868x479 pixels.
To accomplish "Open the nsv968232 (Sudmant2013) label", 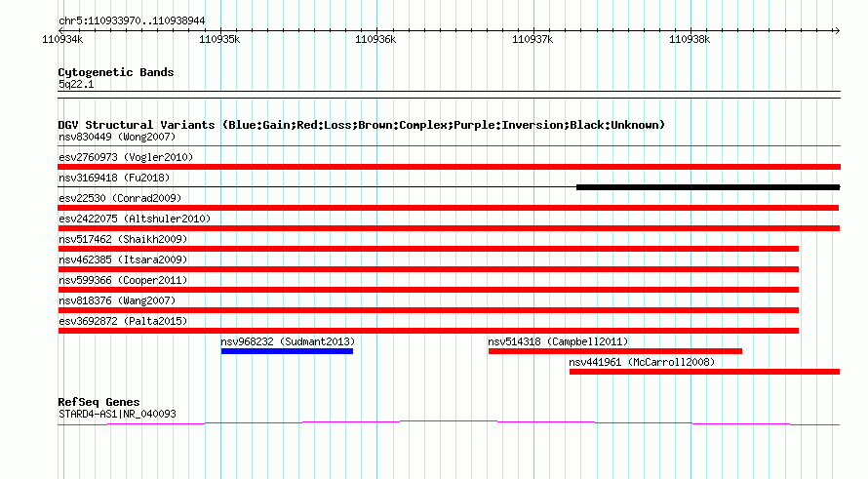I will click(288, 341).
